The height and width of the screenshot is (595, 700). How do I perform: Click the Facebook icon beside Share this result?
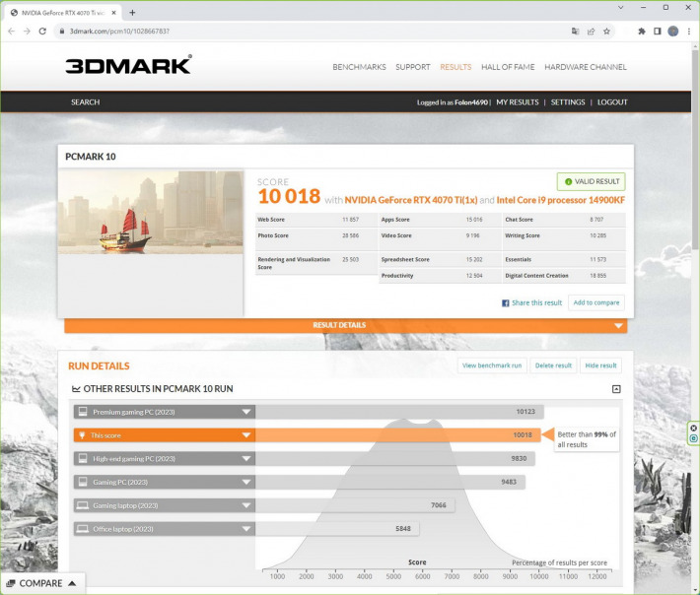[x=506, y=303]
